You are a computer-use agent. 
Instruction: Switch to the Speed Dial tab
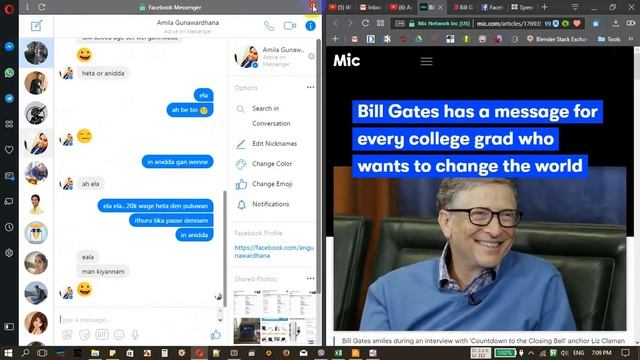coord(522,7)
